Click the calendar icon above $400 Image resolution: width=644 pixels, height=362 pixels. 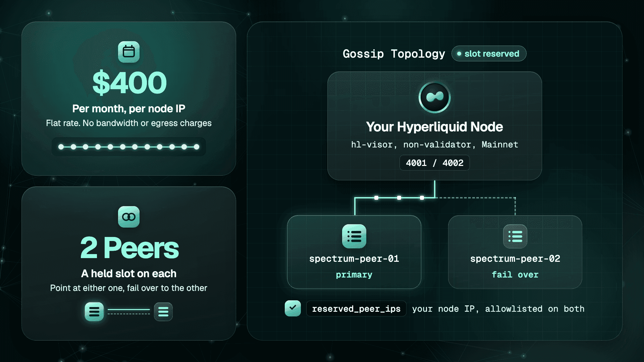pyautogui.click(x=129, y=52)
